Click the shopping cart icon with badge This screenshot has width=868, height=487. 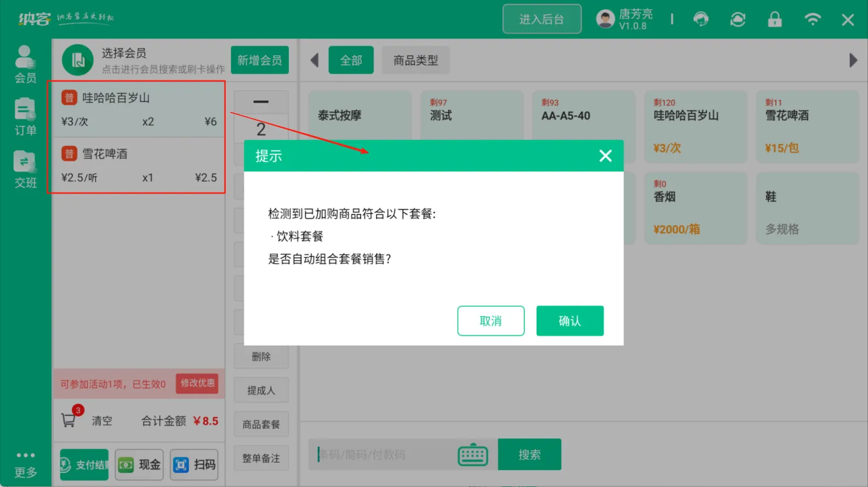(69, 419)
